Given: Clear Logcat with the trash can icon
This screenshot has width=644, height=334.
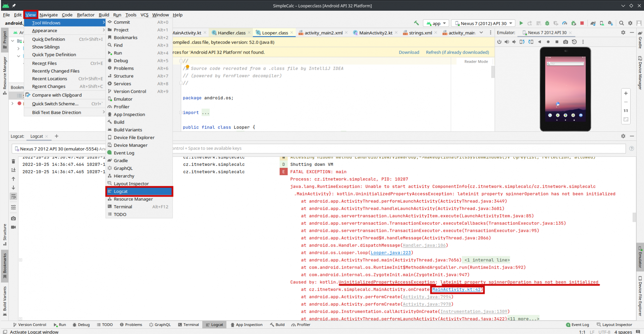Looking at the screenshot, I should (13, 161).
